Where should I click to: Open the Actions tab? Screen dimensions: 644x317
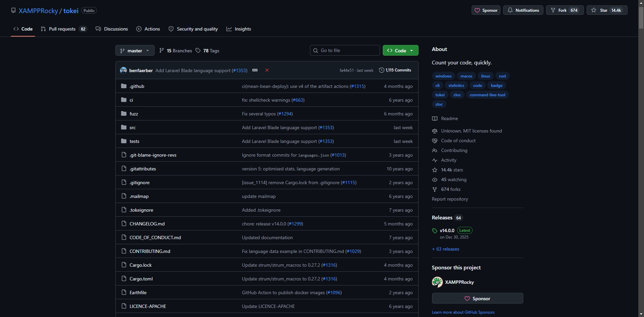(148, 29)
